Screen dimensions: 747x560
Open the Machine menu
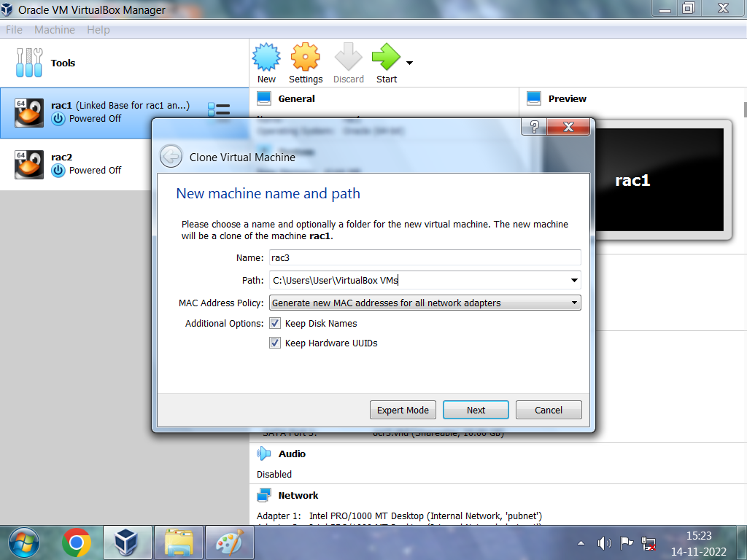coord(54,29)
